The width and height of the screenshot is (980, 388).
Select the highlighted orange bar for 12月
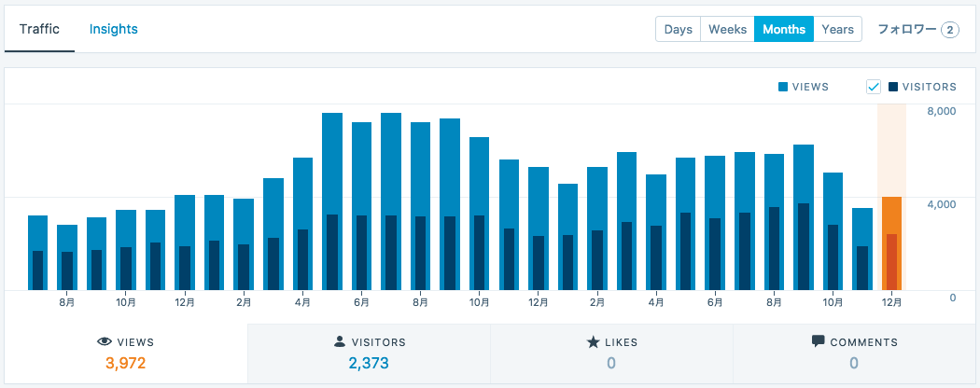(891, 242)
